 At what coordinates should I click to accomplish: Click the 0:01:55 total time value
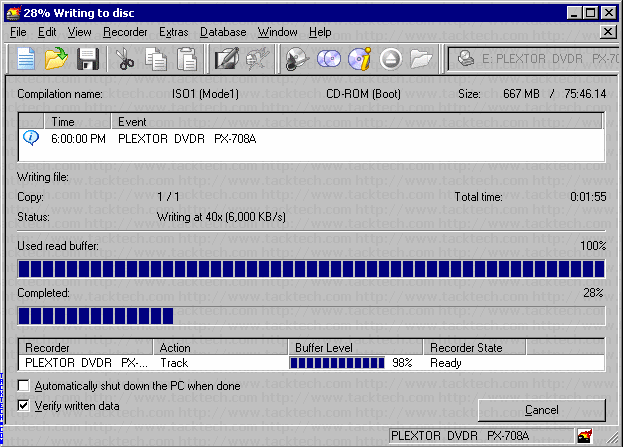(588, 197)
